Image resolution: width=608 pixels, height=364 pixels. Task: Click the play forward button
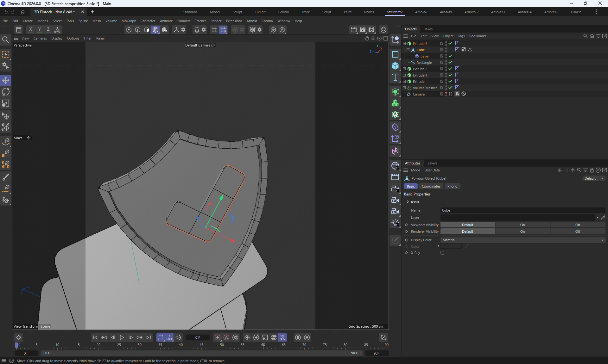[x=122, y=337]
